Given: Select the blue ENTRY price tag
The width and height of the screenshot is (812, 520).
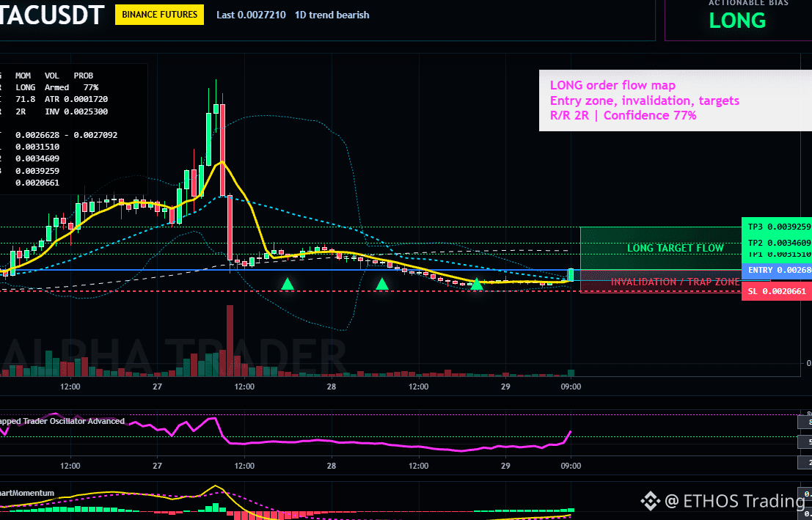Looking at the screenshot, I should [x=776, y=270].
